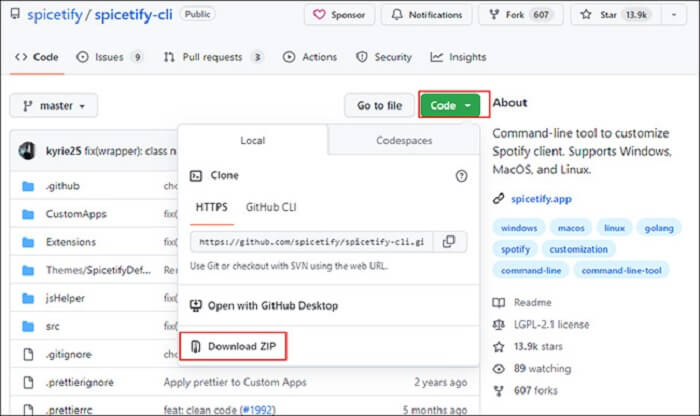700x416 pixels.
Task: Visit spicetify.app website link
Action: 541,199
